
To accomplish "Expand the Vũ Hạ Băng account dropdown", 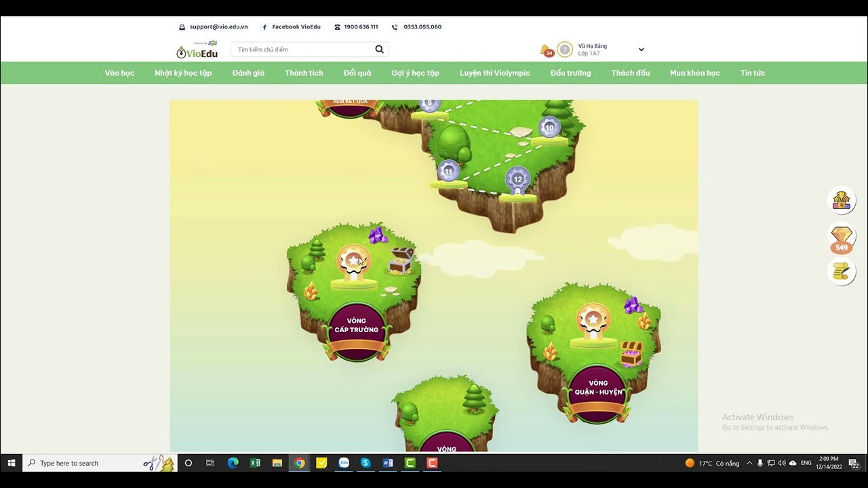I will pos(641,49).
